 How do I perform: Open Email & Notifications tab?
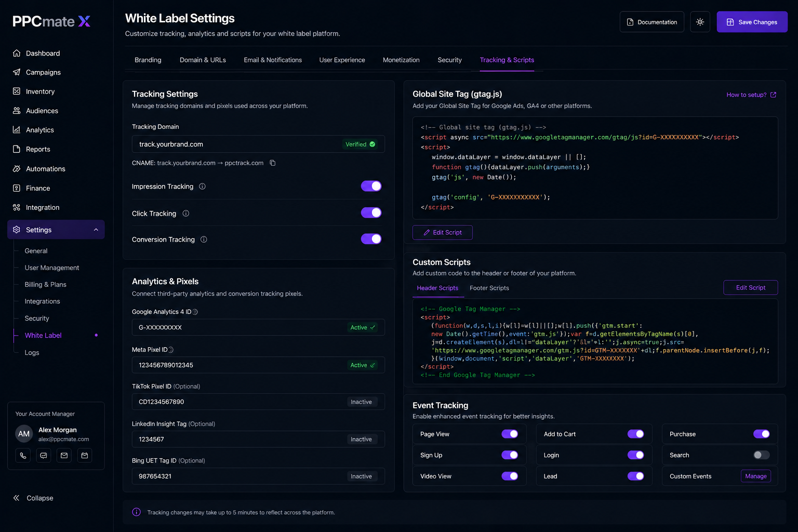pos(273,60)
